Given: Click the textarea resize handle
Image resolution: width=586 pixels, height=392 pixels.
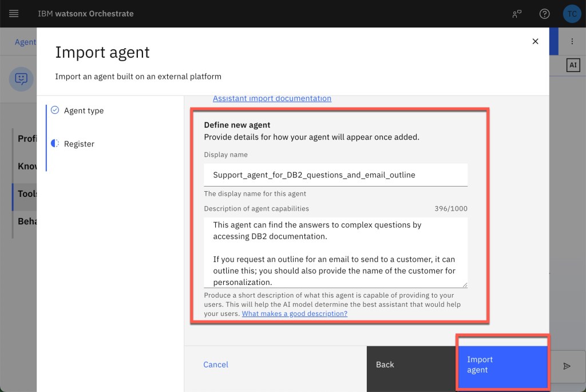Looking at the screenshot, I should point(464,284).
